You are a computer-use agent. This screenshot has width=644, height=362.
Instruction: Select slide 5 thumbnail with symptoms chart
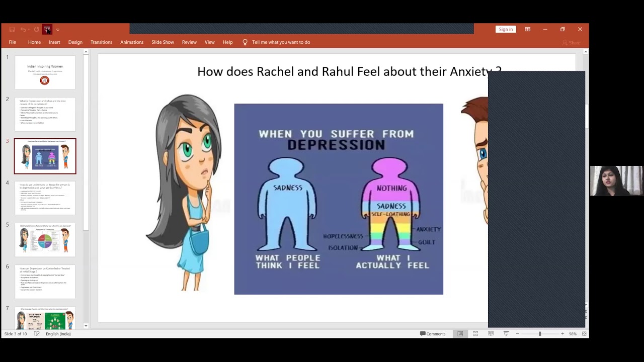pos(45,240)
